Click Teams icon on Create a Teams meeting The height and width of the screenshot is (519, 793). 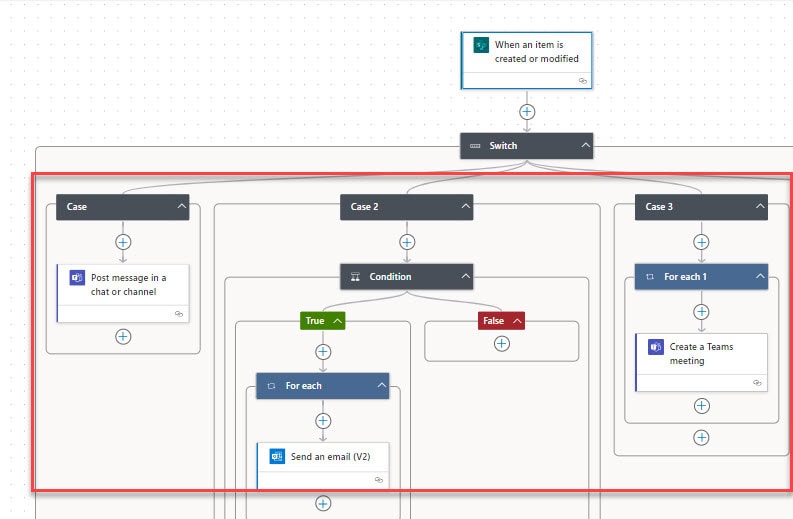pos(655,347)
